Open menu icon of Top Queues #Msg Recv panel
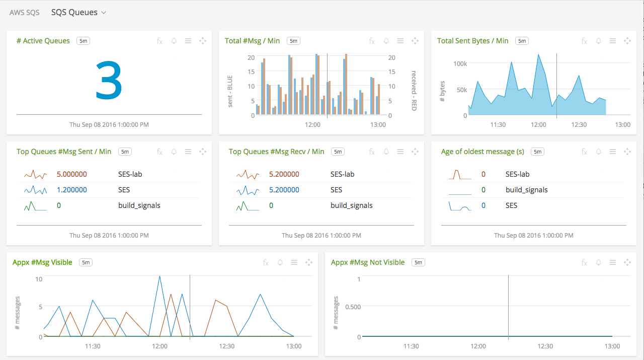The width and height of the screenshot is (644, 360). pos(400,152)
